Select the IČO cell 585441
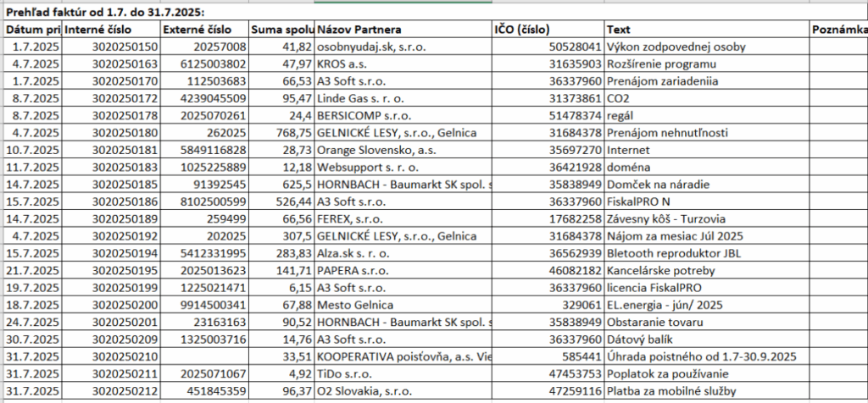868x403 pixels. click(548, 356)
